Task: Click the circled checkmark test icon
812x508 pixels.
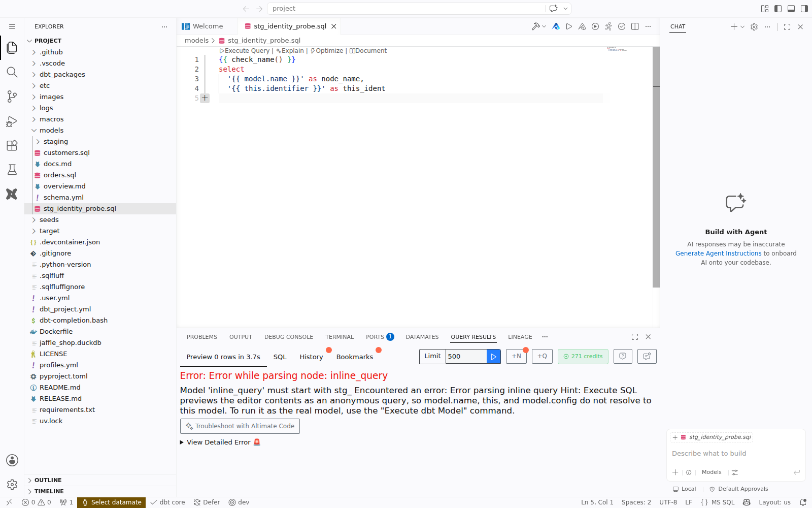Action: 622,26
